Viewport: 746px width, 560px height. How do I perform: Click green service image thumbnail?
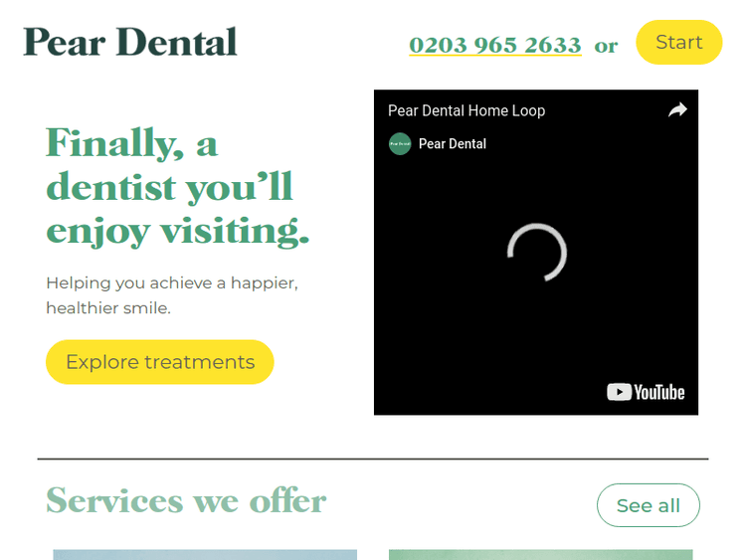point(540,555)
